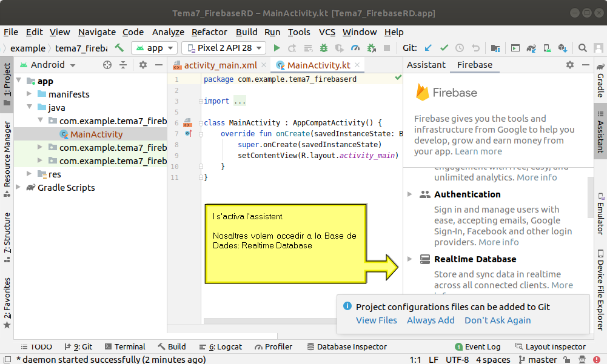Click the Debug app bug icon

coord(324,48)
